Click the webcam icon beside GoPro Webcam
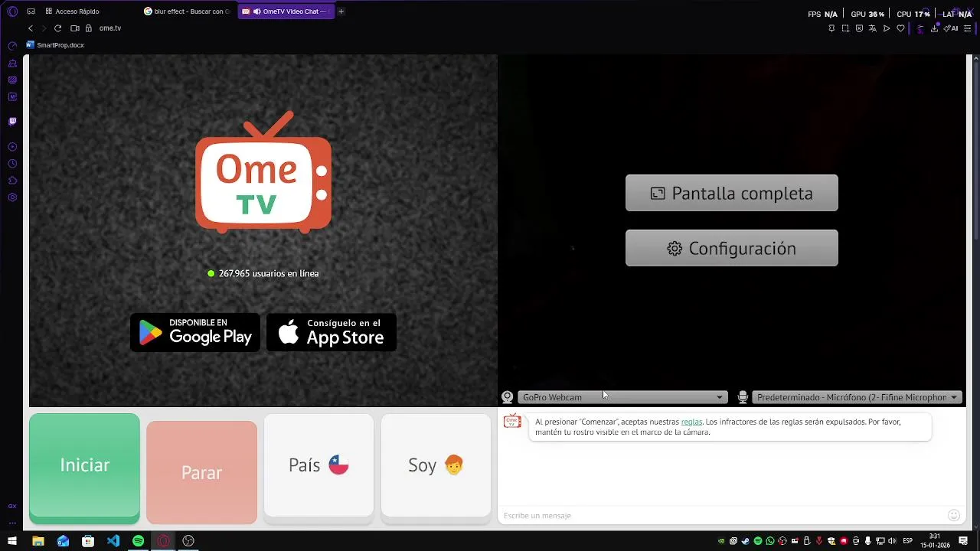The width and height of the screenshot is (980, 551). tap(507, 397)
